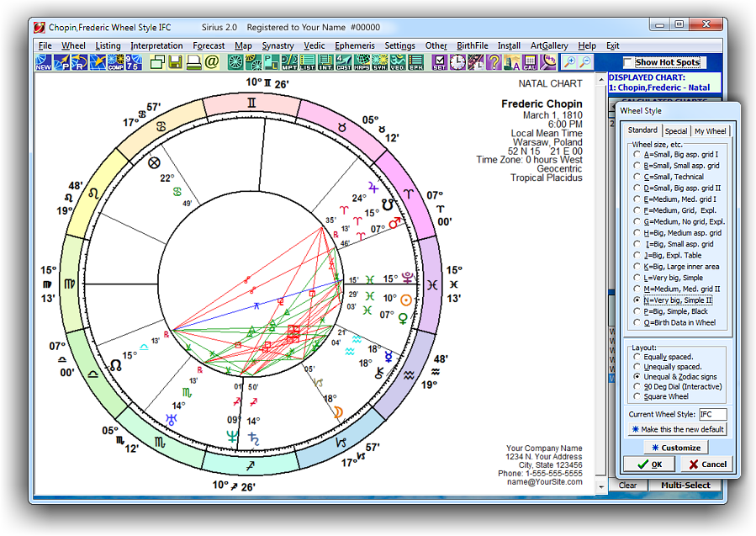Click the MAPS toolbar icon
The width and height of the screenshot is (756, 536).
click(x=362, y=62)
